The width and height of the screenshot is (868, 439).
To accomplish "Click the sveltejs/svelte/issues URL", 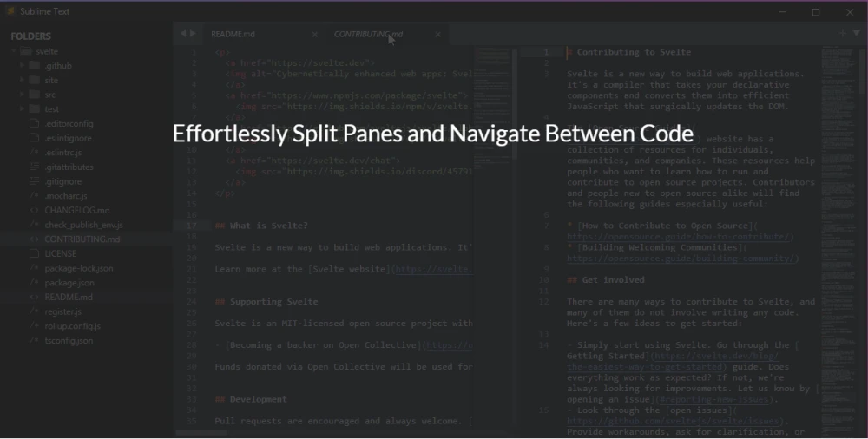I will [673, 421].
